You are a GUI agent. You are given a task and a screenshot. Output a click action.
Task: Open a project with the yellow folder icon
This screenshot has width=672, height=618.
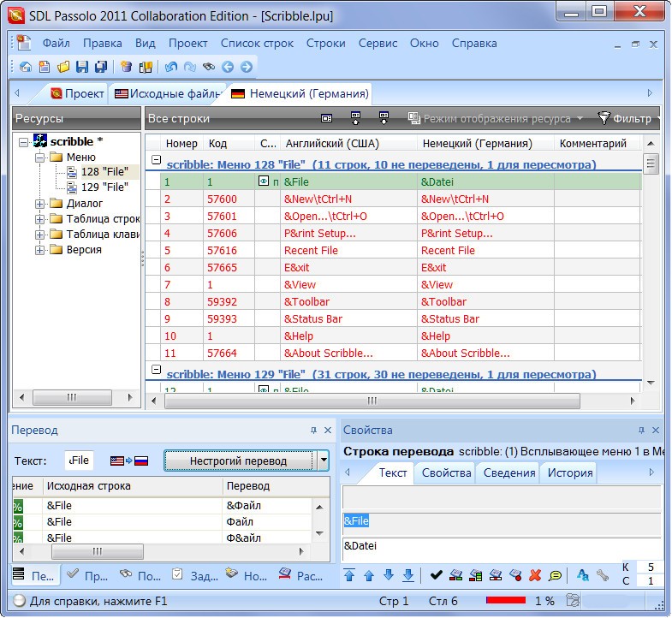pos(63,67)
